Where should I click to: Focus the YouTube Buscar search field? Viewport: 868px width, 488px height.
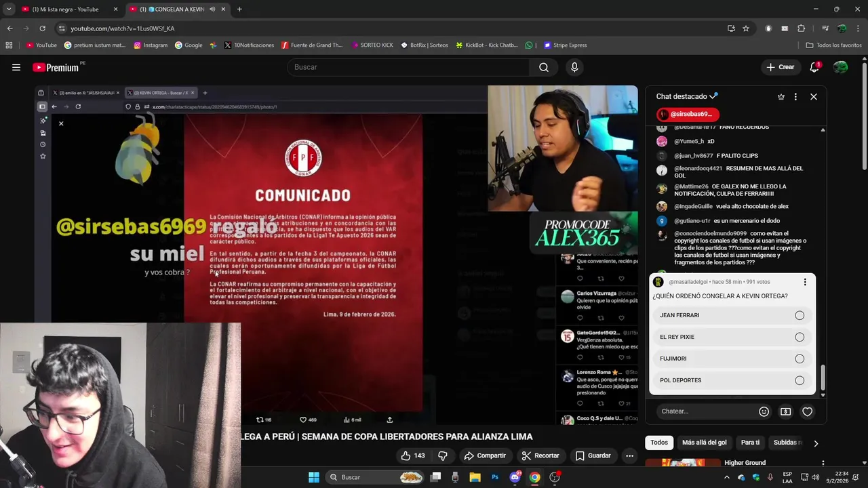coord(409,67)
